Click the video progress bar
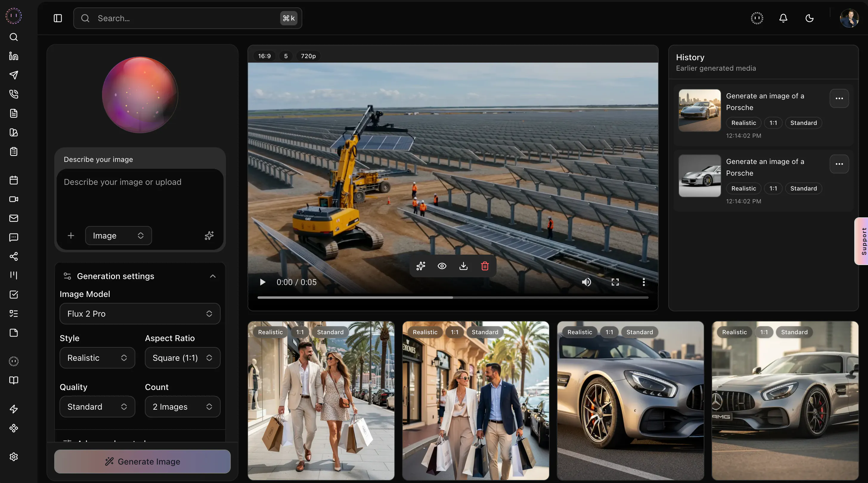 (452, 298)
